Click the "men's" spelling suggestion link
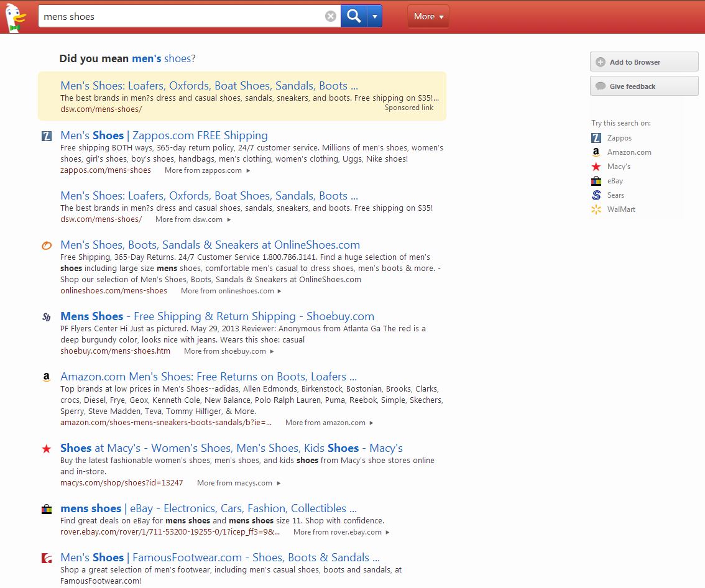The image size is (705, 588). pos(147,58)
